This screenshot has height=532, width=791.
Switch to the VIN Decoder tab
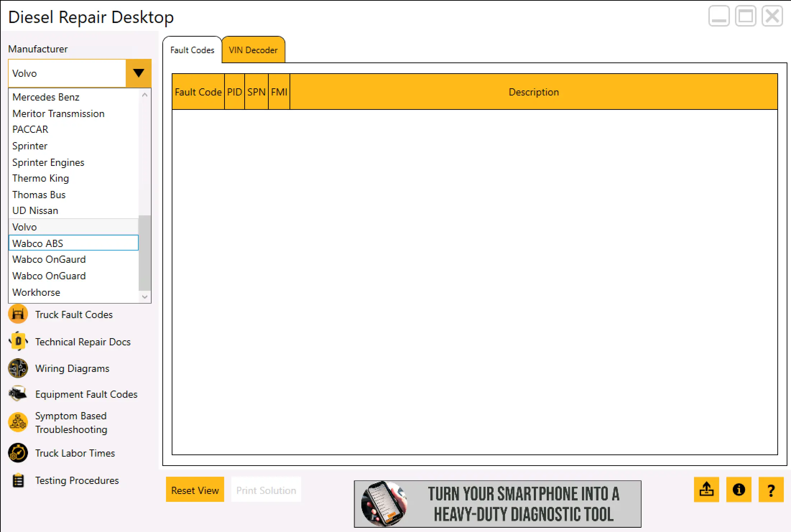(x=253, y=50)
